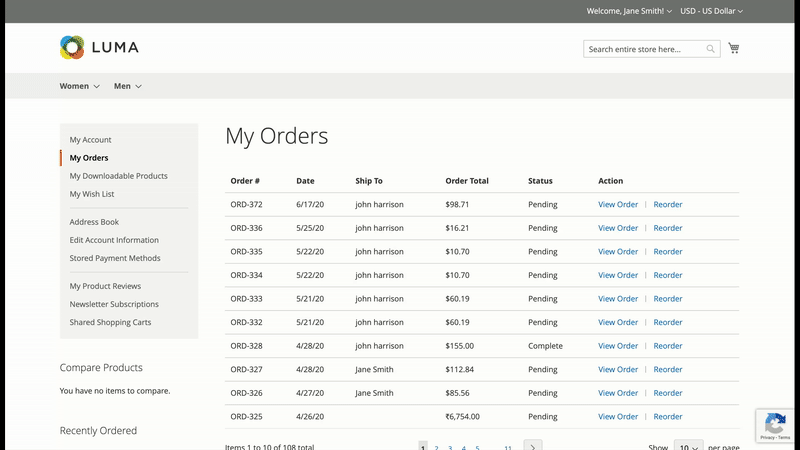Image resolution: width=800 pixels, height=450 pixels.
Task: Open Shared Shopping Carts
Action: tap(110, 322)
